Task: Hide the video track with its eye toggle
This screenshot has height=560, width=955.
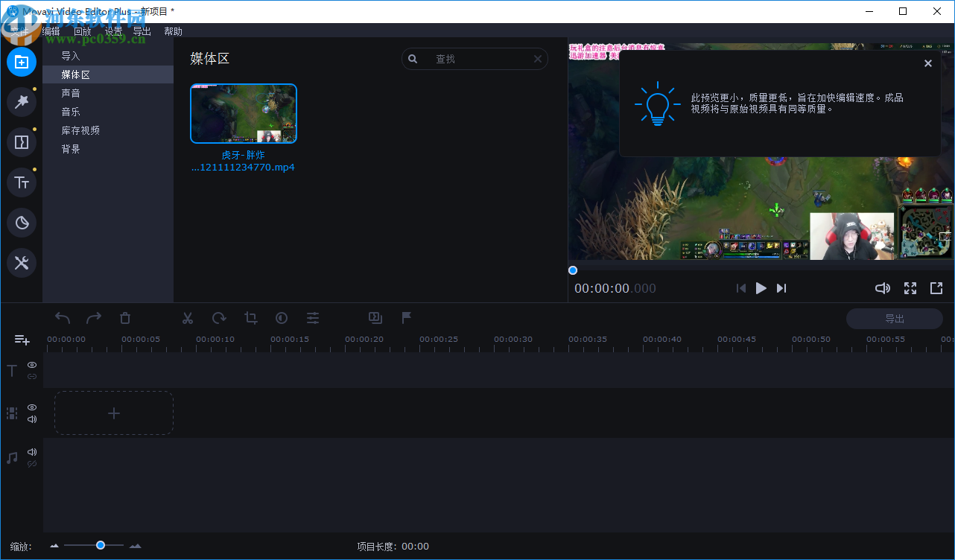Action: pos(31,407)
